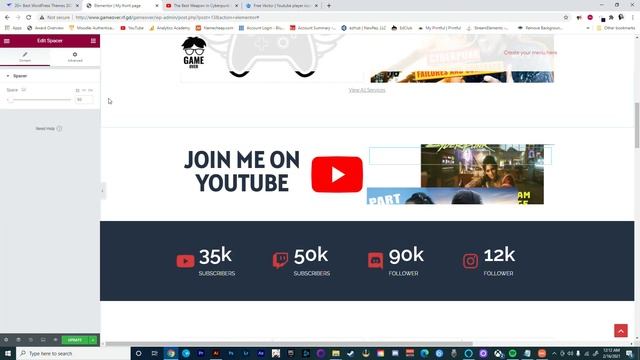The width and height of the screenshot is (640, 360).
Task: Select the 90k Follower counter text
Action: tap(406, 262)
